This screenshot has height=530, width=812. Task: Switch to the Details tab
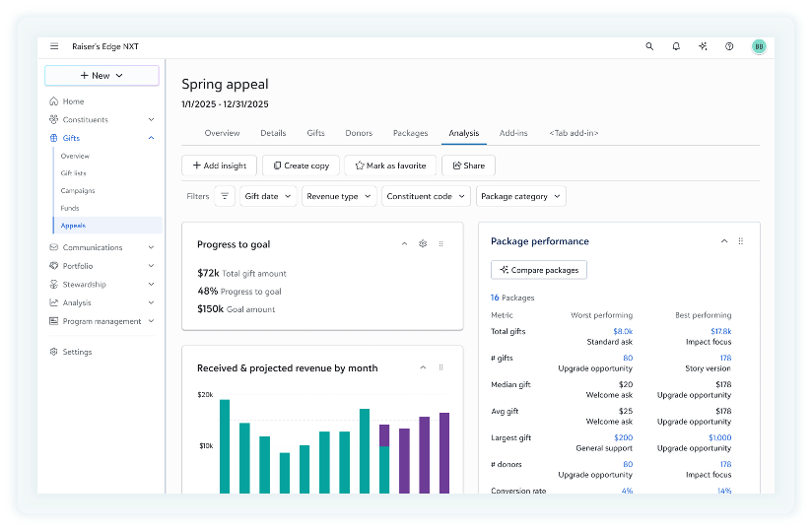(x=273, y=133)
